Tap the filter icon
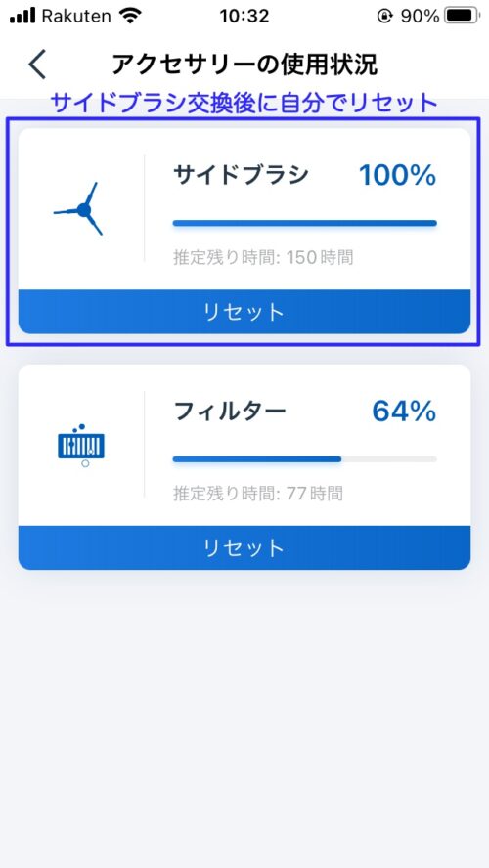This screenshot has width=489, height=868. [x=81, y=445]
